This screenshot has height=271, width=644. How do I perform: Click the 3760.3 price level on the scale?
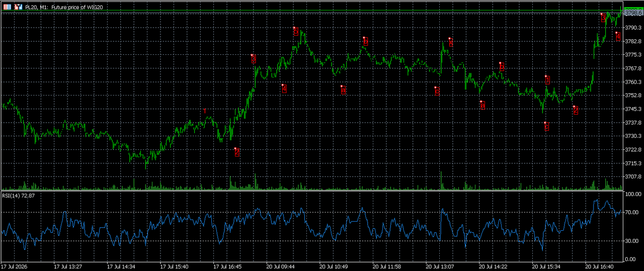[632, 82]
